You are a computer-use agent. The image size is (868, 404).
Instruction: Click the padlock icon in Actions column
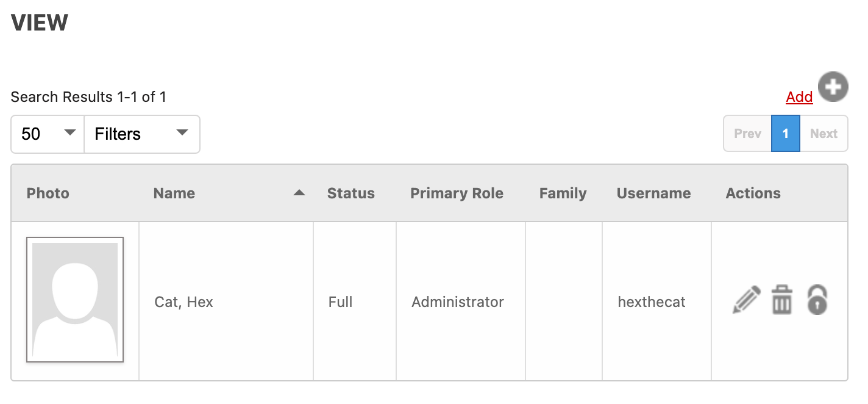point(817,300)
